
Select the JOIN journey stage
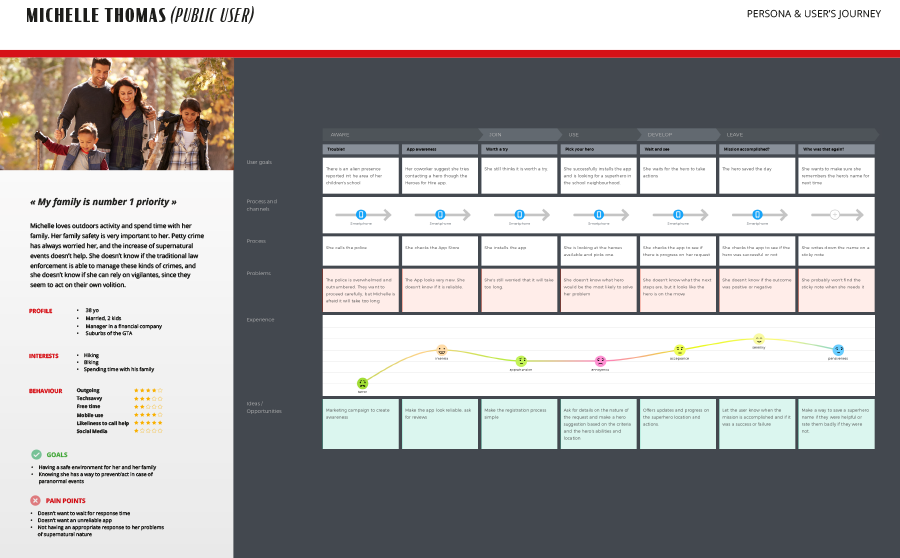pos(521,134)
